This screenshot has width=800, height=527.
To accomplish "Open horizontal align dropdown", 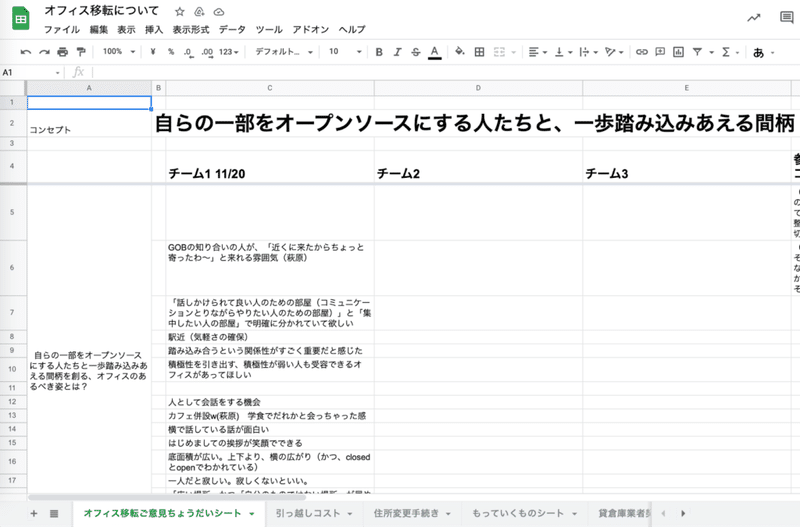I will [537, 52].
